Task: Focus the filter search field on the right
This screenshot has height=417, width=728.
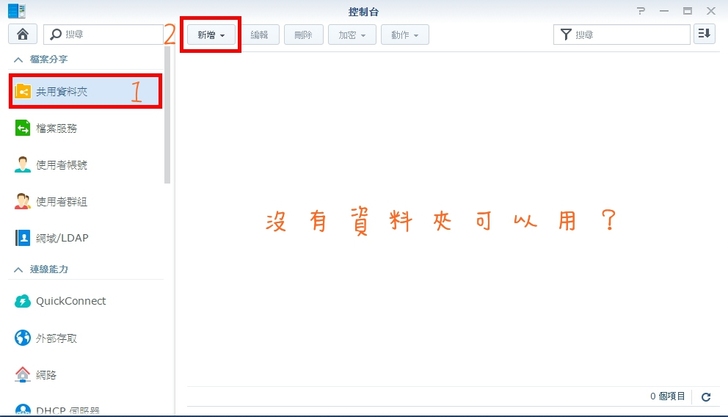Action: [x=622, y=34]
